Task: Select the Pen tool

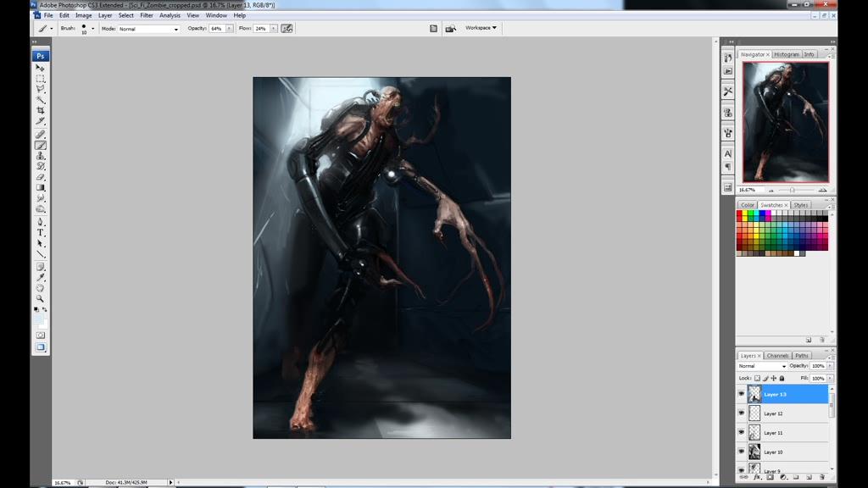Action: click(40, 223)
